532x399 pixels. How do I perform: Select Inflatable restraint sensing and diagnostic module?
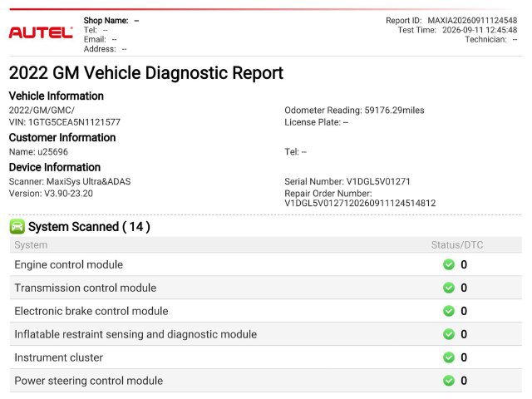coord(266,334)
